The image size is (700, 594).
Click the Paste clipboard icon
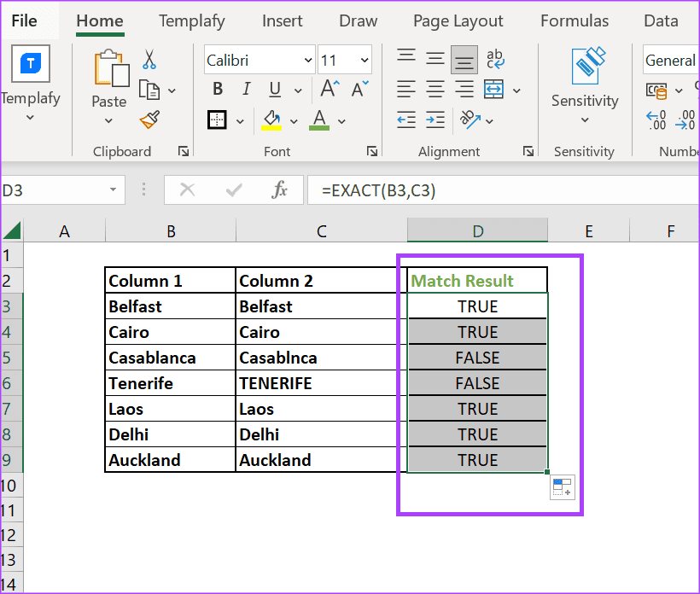[x=111, y=68]
